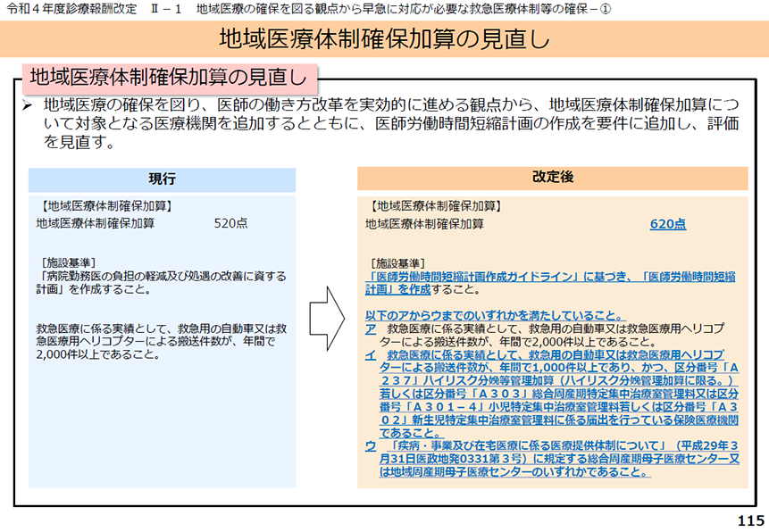Click the large right-pointing arrow between columns
The height and width of the screenshot is (532, 769).
tap(327, 319)
